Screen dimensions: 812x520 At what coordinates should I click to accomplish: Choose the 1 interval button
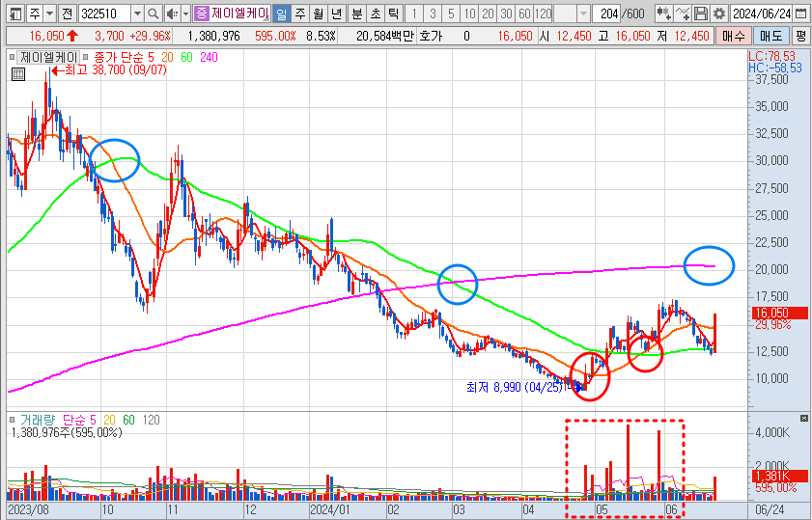coord(414,14)
